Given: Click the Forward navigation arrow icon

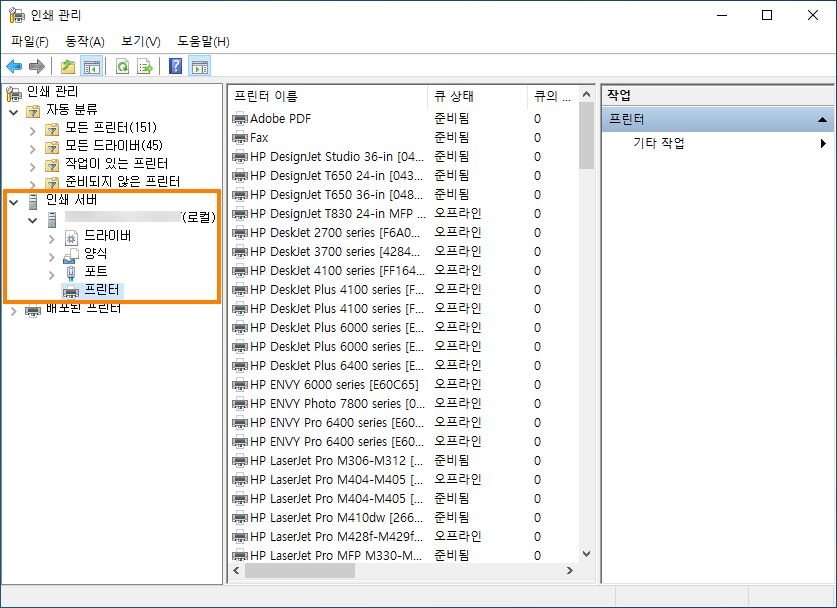Looking at the screenshot, I should point(37,65).
